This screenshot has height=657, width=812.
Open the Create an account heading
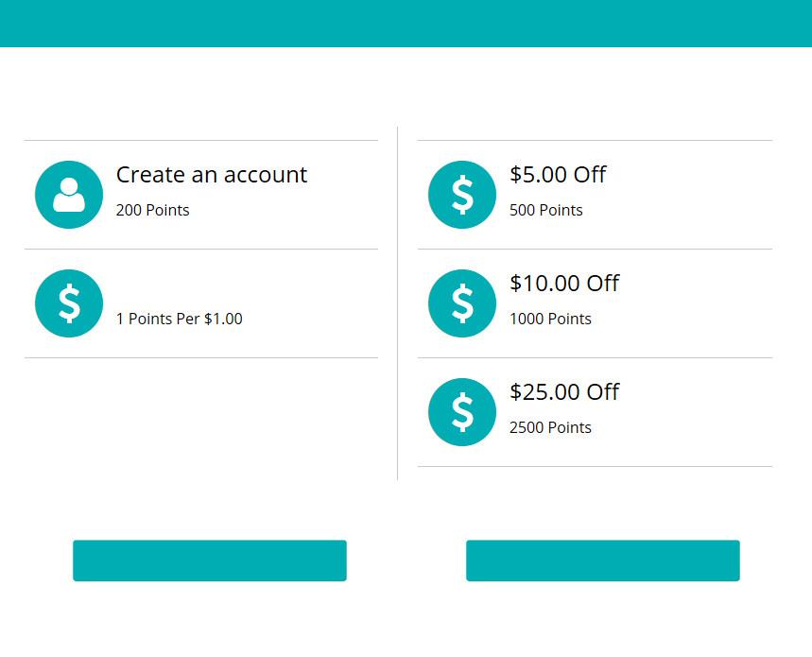[x=212, y=175]
